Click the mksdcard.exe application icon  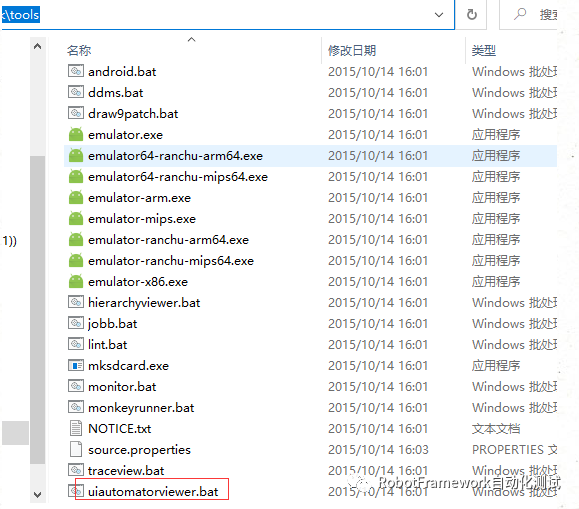click(x=76, y=365)
